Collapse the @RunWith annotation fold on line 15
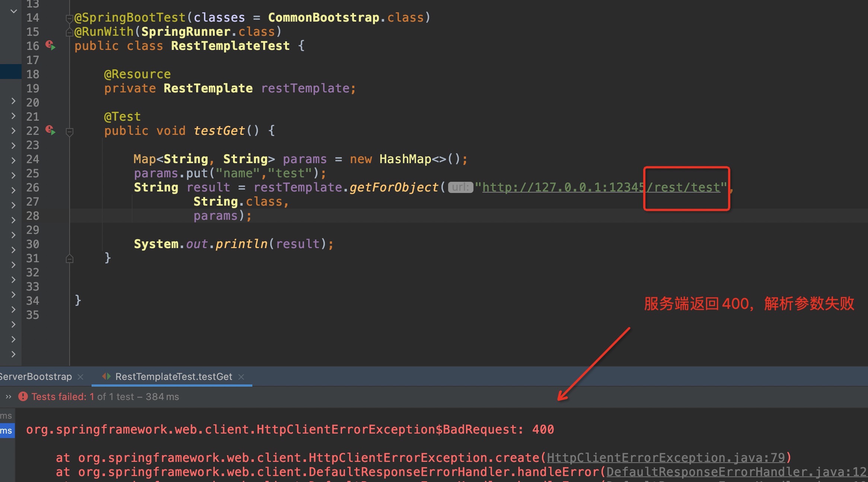The width and height of the screenshot is (868, 482). [69, 32]
